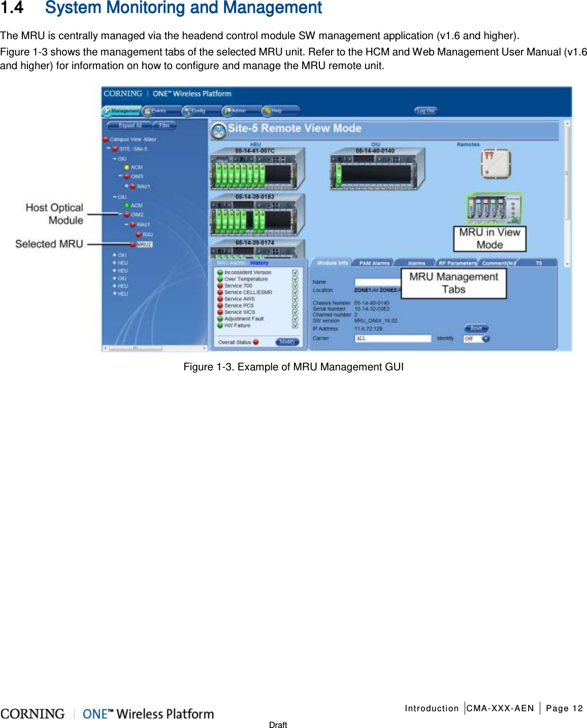Viewport: 587px width, 728px height.
Task: Click the Modify button
Action: [x=287, y=342]
